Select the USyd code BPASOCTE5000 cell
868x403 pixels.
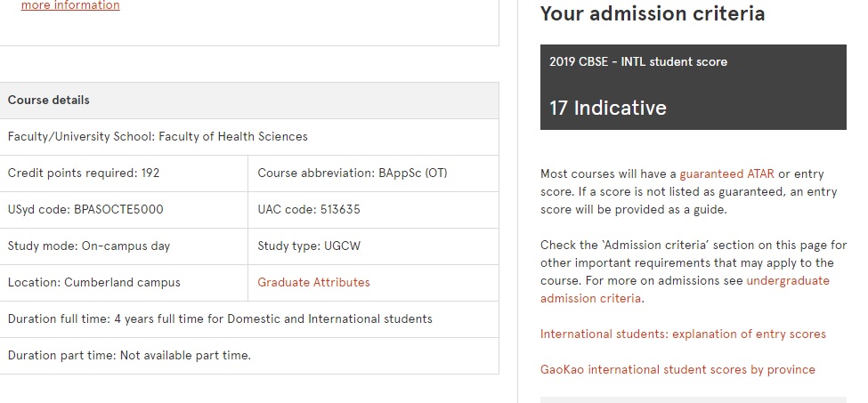[85, 210]
